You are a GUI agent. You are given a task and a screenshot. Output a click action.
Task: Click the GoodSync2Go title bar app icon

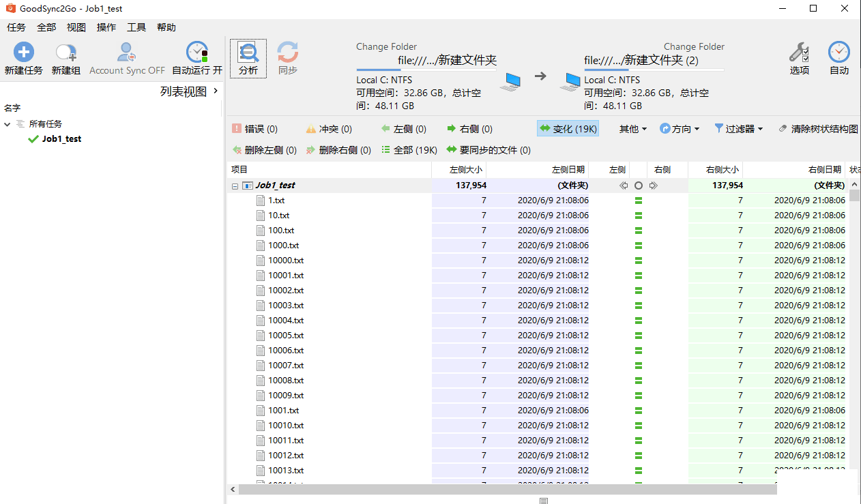pyautogui.click(x=10, y=8)
